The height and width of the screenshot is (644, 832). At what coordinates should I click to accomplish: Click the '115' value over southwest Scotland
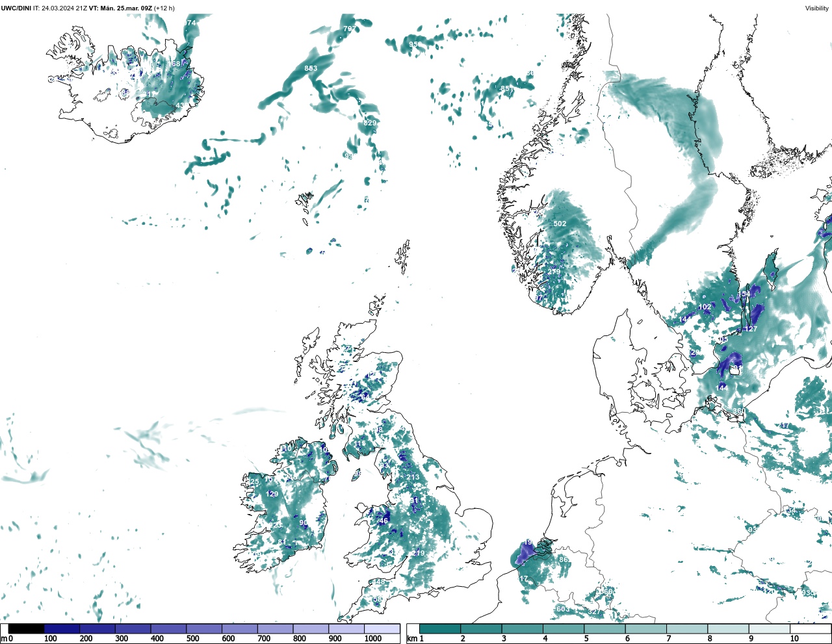359,444
